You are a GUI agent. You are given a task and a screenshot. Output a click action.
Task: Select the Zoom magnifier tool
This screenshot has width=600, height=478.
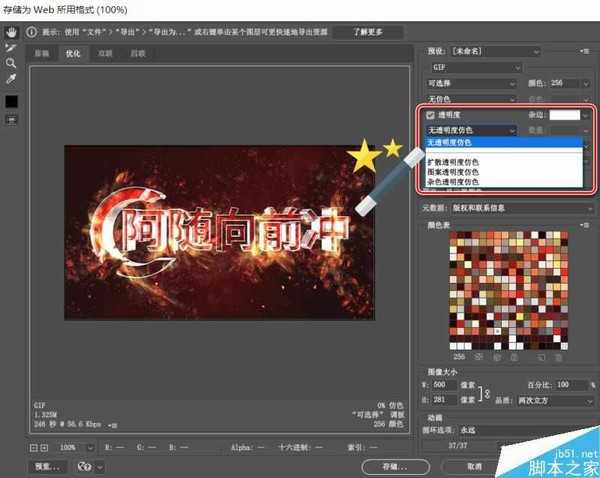(11, 63)
